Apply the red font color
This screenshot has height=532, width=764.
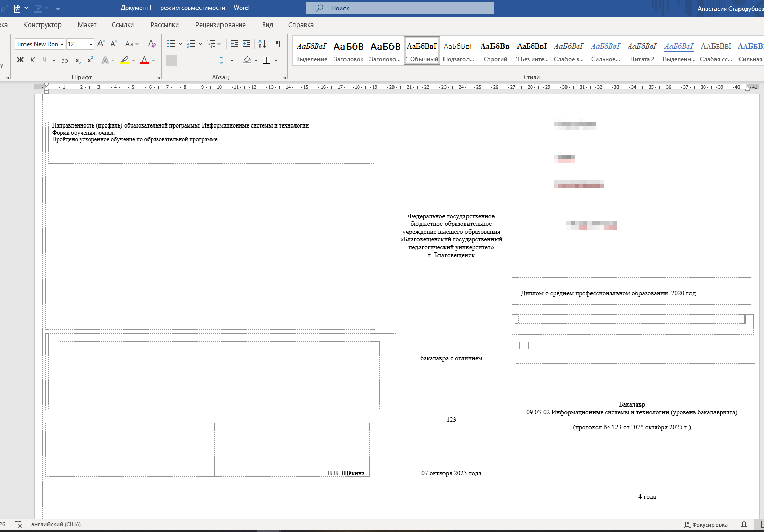(x=144, y=60)
